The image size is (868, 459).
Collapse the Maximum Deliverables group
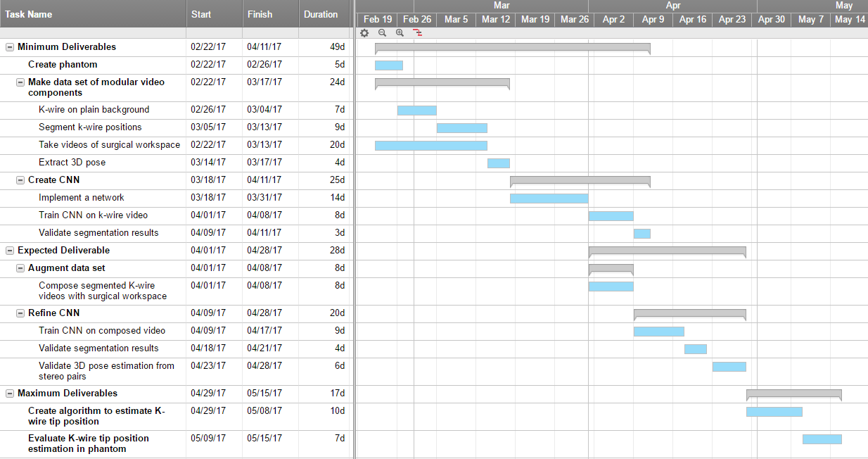10,394
